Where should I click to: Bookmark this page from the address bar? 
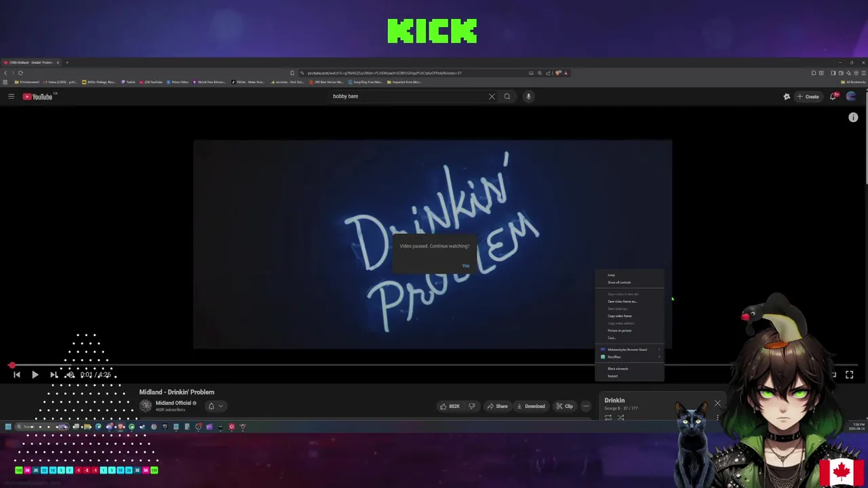(292, 73)
